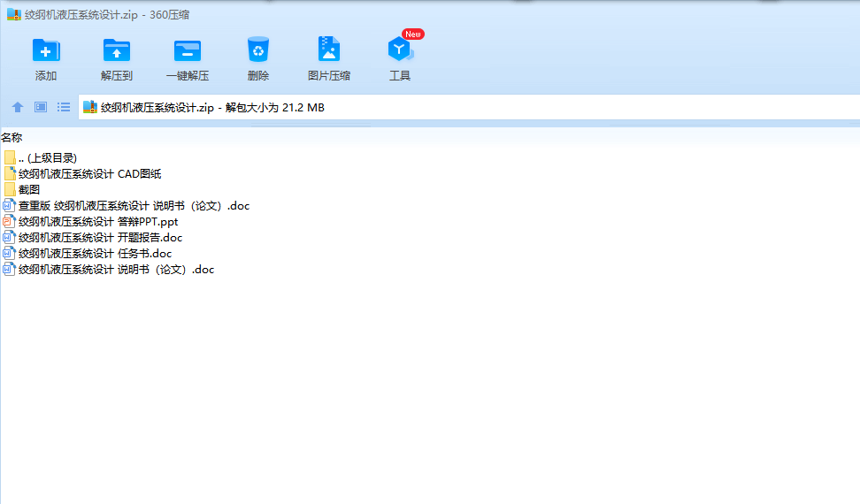
Task: Click the red New badge on 工具
Action: pos(413,34)
